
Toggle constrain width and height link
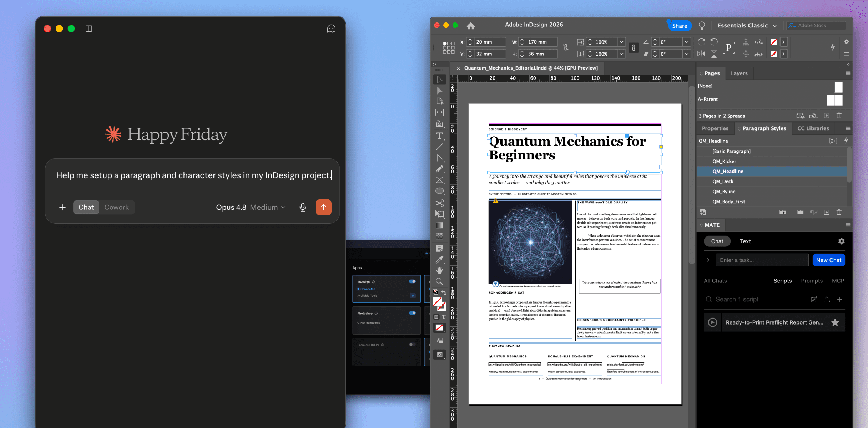[x=566, y=47]
